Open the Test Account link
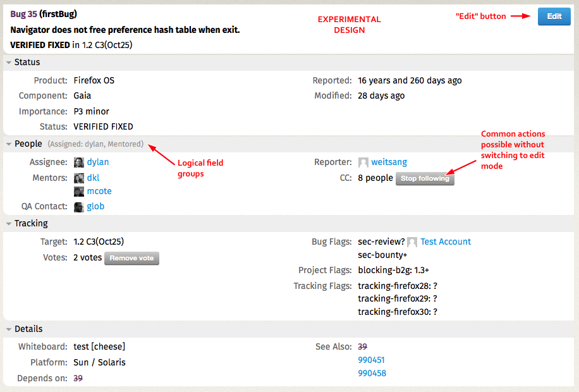This screenshot has width=579, height=392. (446, 242)
